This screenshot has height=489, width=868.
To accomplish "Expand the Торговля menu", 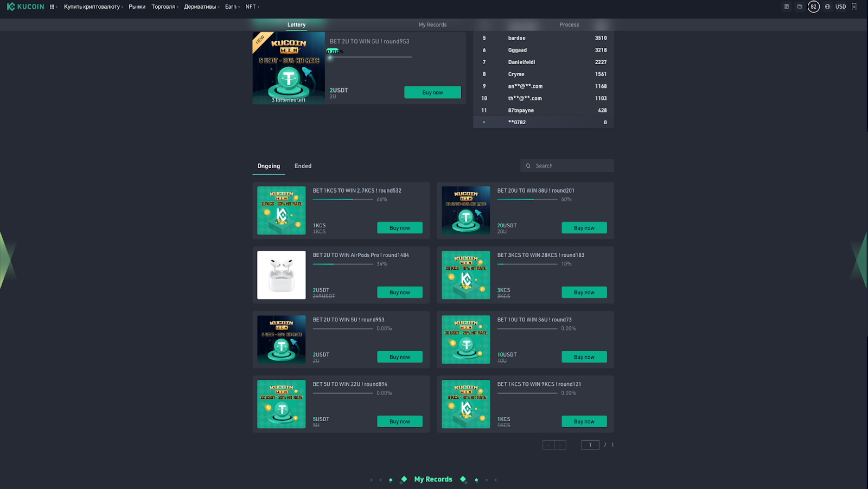I will pyautogui.click(x=165, y=7).
